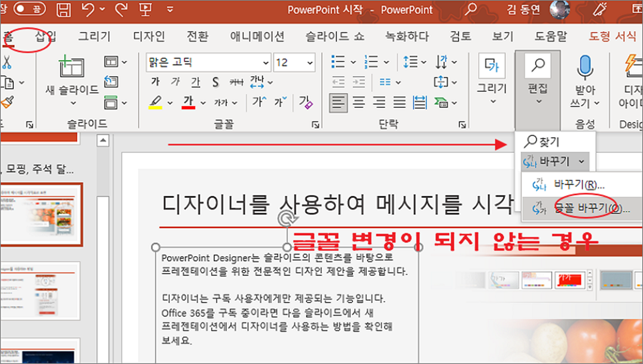
Task: Decrease font size button
Action: 281,102
